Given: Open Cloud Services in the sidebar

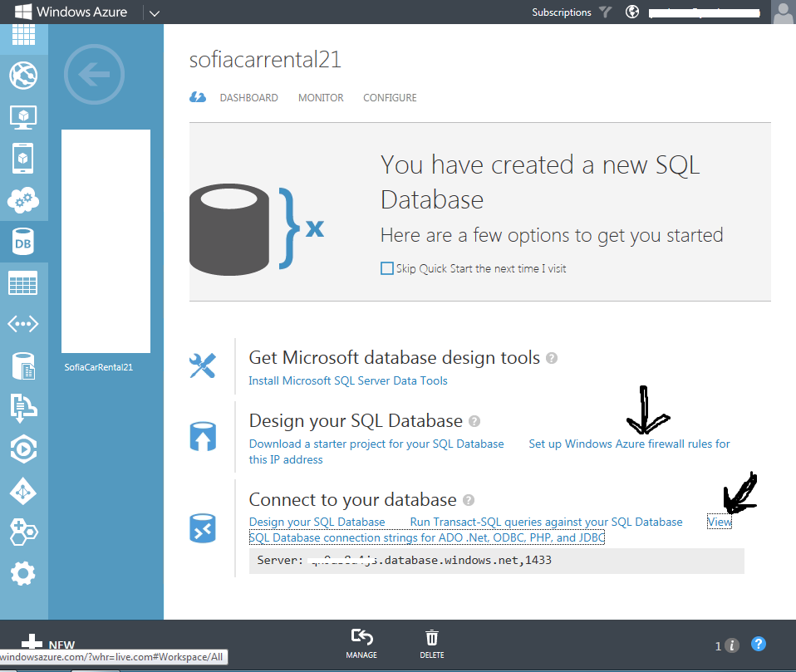Looking at the screenshot, I should point(23,200).
